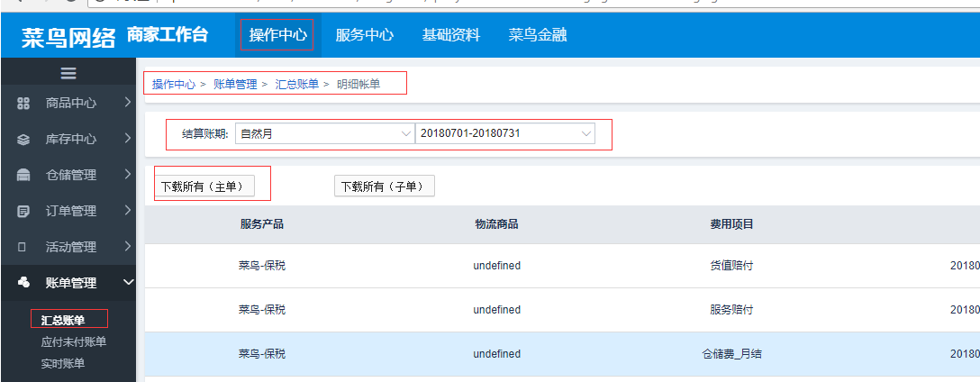Open the 20180701-20180731 date range dropdown
Image resolution: width=980 pixels, height=382 pixels.
click(505, 133)
